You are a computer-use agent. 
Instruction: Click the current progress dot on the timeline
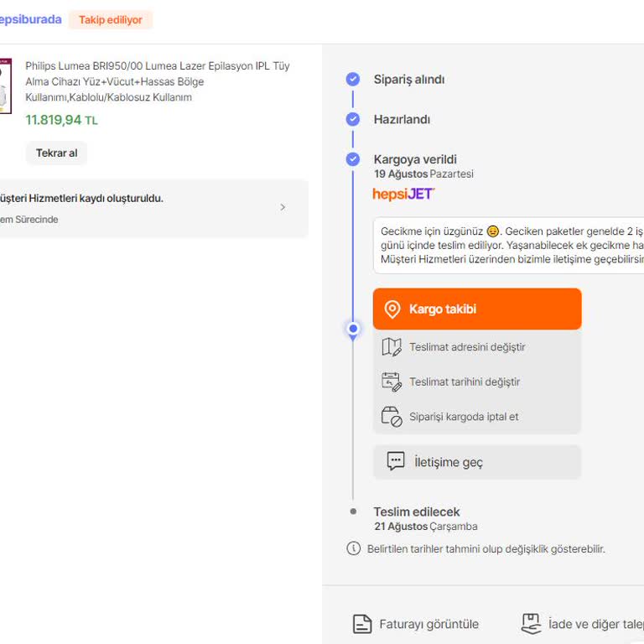353,329
